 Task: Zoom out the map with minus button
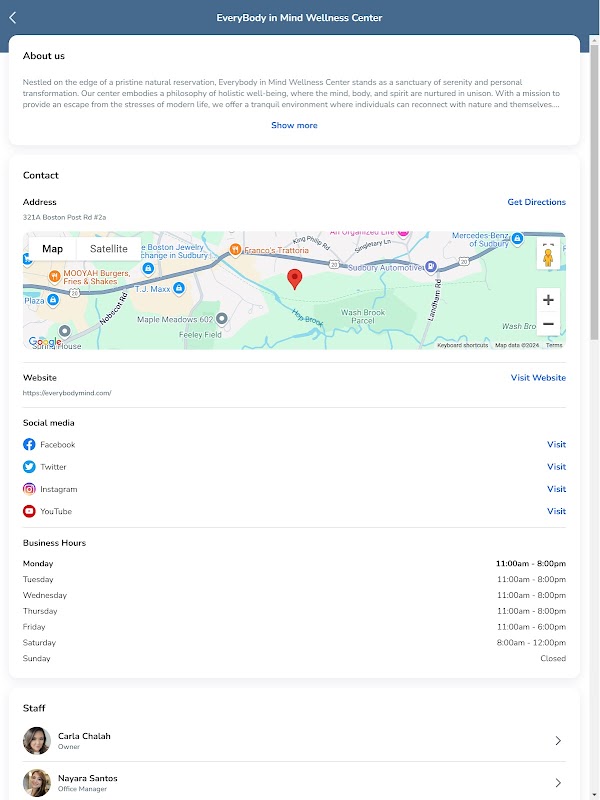(x=548, y=323)
